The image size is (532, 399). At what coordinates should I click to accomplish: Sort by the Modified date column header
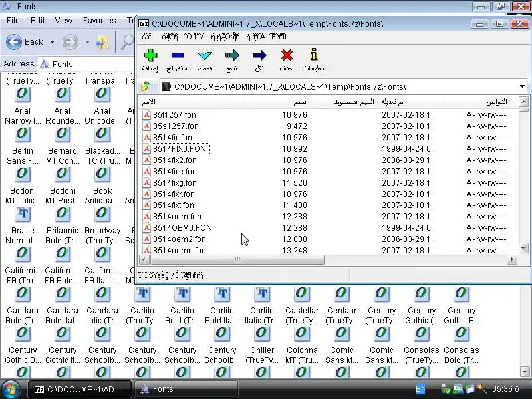410,102
